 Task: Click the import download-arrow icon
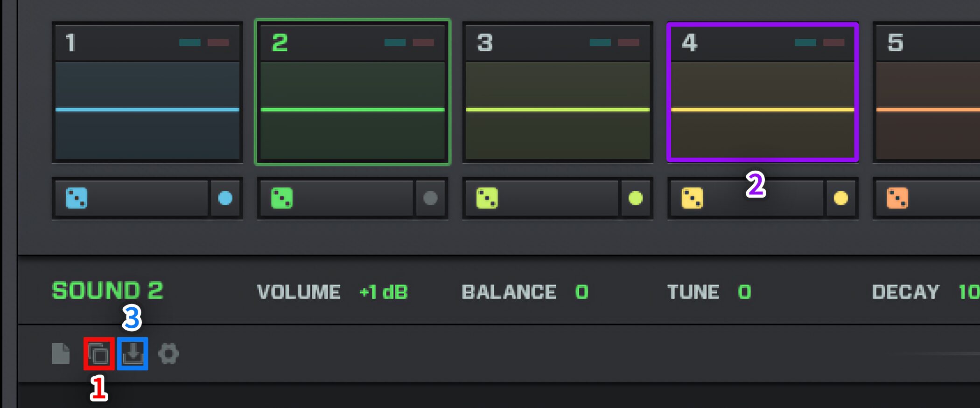coord(133,354)
